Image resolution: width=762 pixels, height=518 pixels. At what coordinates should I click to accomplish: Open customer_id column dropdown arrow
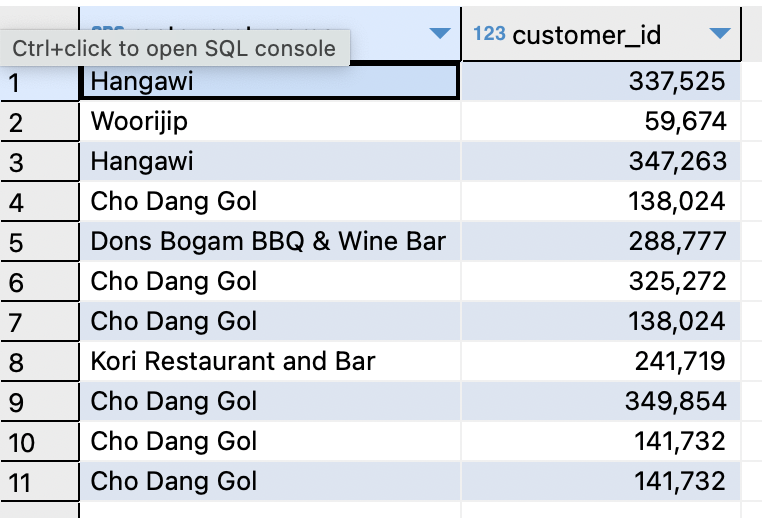pos(720,33)
